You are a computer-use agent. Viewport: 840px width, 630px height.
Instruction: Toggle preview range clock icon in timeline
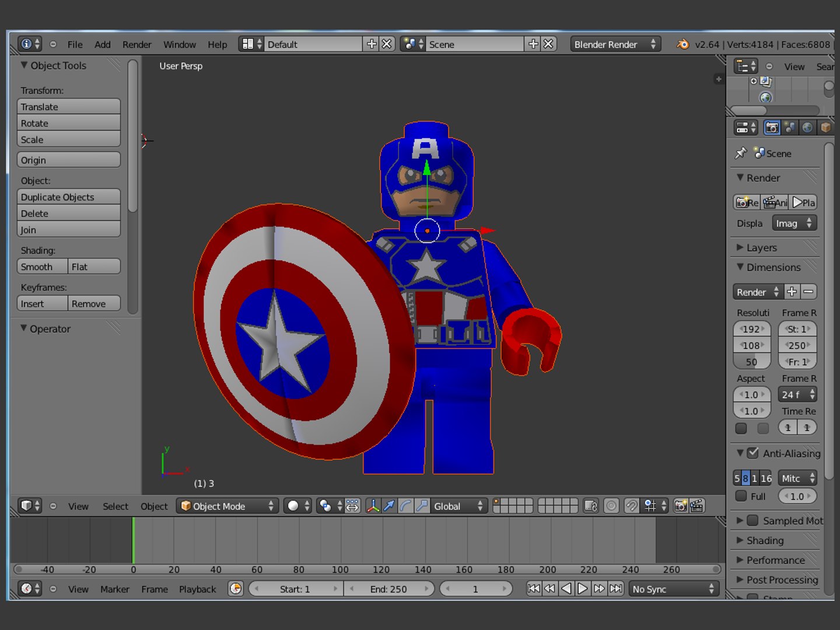[x=236, y=589]
